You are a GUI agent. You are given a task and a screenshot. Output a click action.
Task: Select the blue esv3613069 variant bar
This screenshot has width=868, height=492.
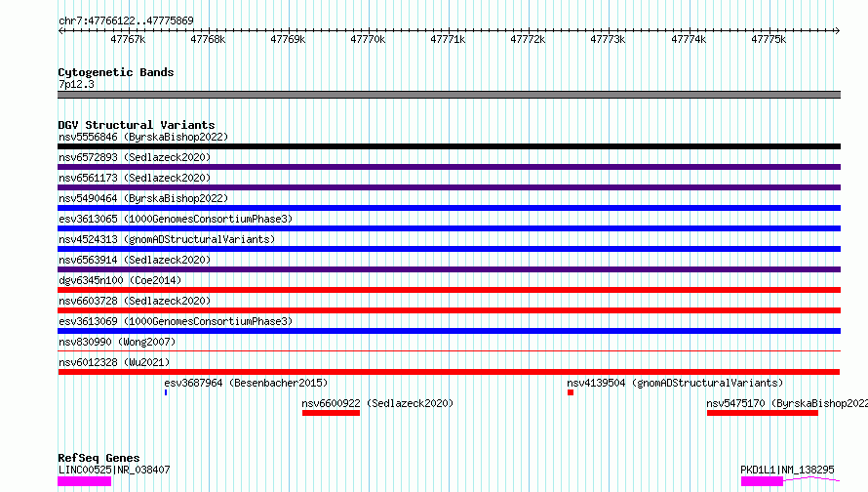point(449,331)
